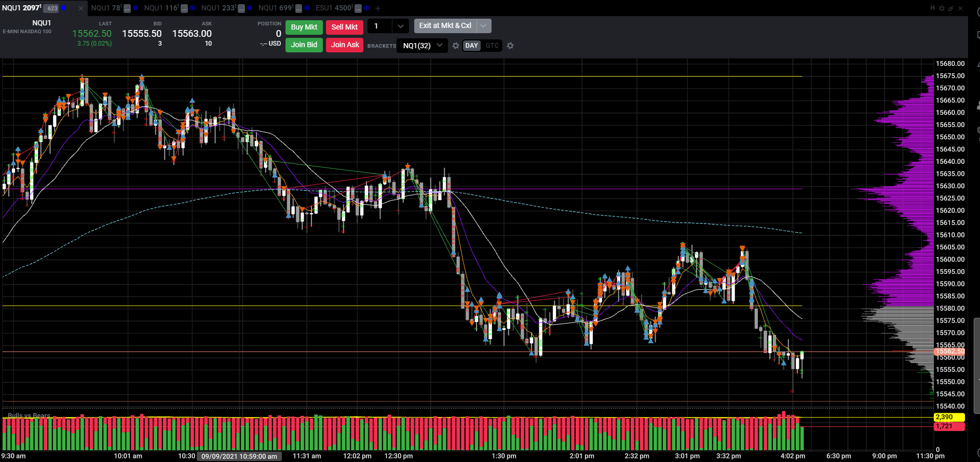Open brackets settings gear beside NQ1(32)
The height and width of the screenshot is (462, 980).
pos(456,46)
